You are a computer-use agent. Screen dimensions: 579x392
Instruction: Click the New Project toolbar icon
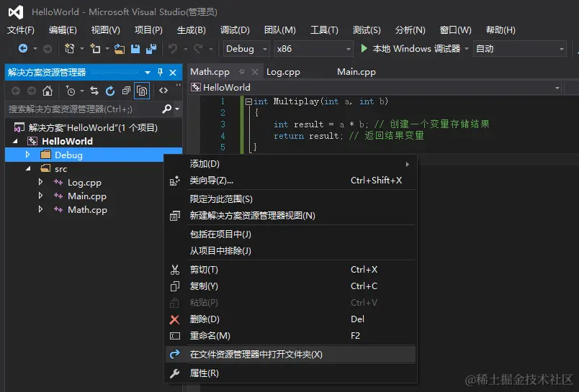pyautogui.click(x=69, y=48)
